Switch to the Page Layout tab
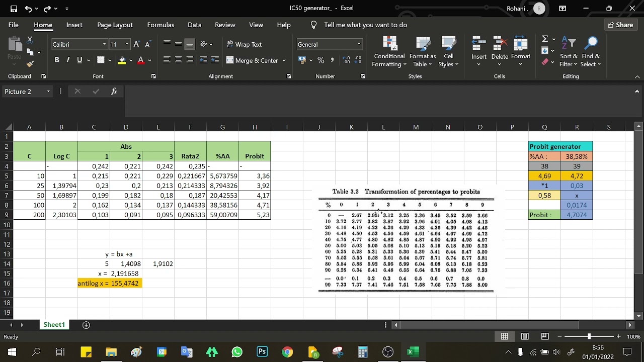Screen dimensions: 644x362 coord(115,25)
